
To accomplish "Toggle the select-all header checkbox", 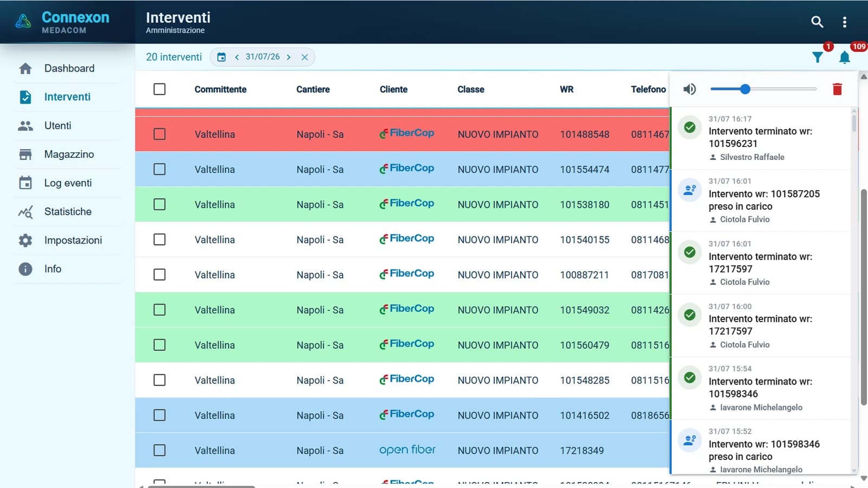I will (x=159, y=89).
